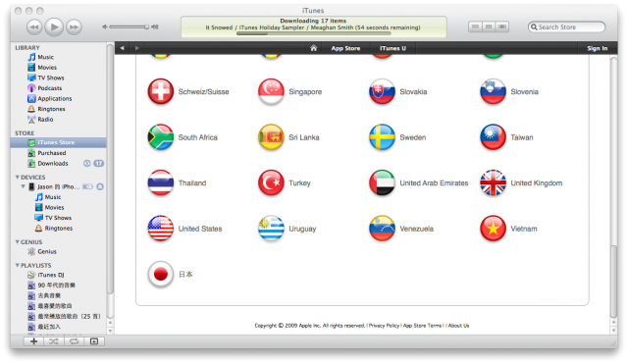The height and width of the screenshot is (364, 628).
Task: Open the About Us link
Action: [x=458, y=326]
